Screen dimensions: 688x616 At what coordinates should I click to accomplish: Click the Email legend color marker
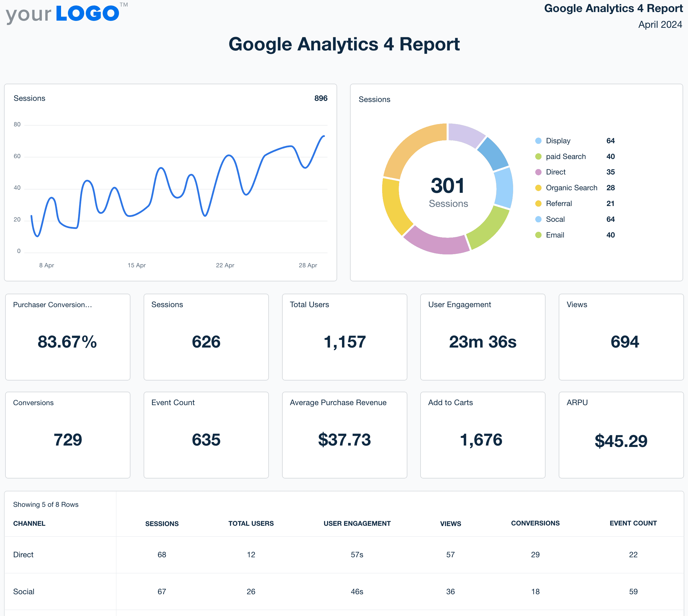(x=538, y=235)
